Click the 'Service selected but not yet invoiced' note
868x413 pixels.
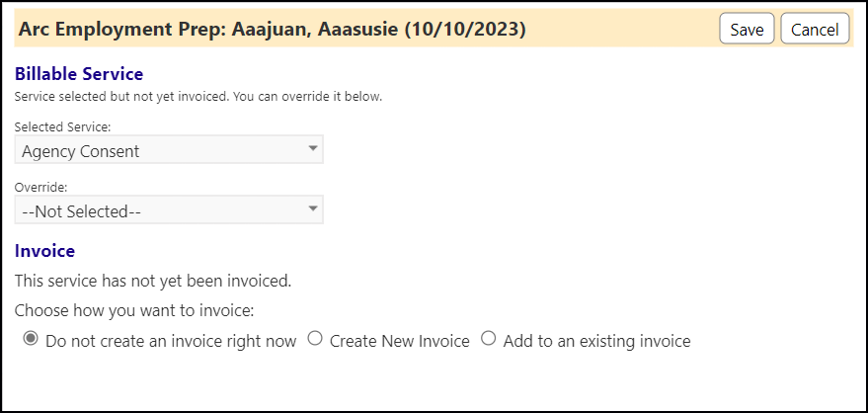tap(198, 97)
